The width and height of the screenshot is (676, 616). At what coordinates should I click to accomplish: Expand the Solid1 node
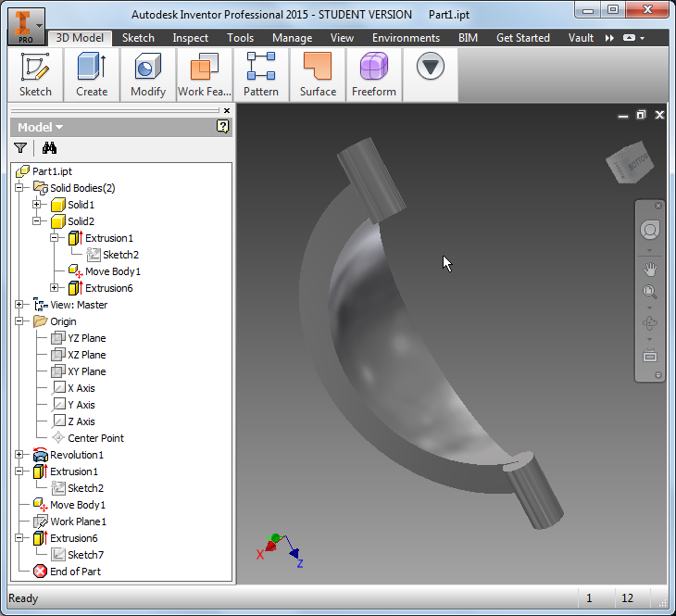[37, 205]
